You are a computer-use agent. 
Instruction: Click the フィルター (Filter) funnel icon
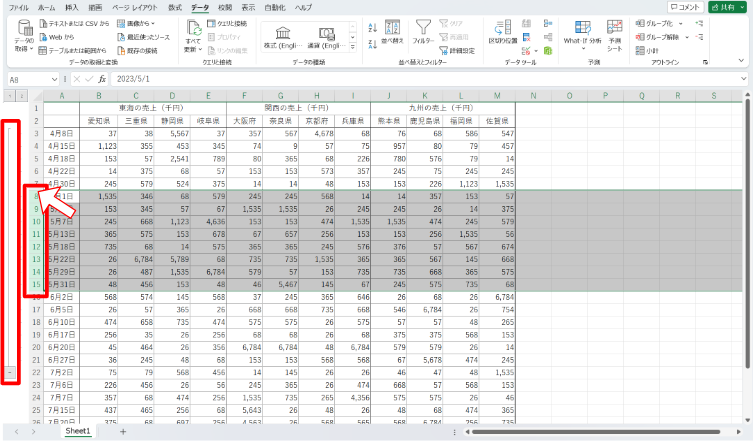click(x=424, y=30)
